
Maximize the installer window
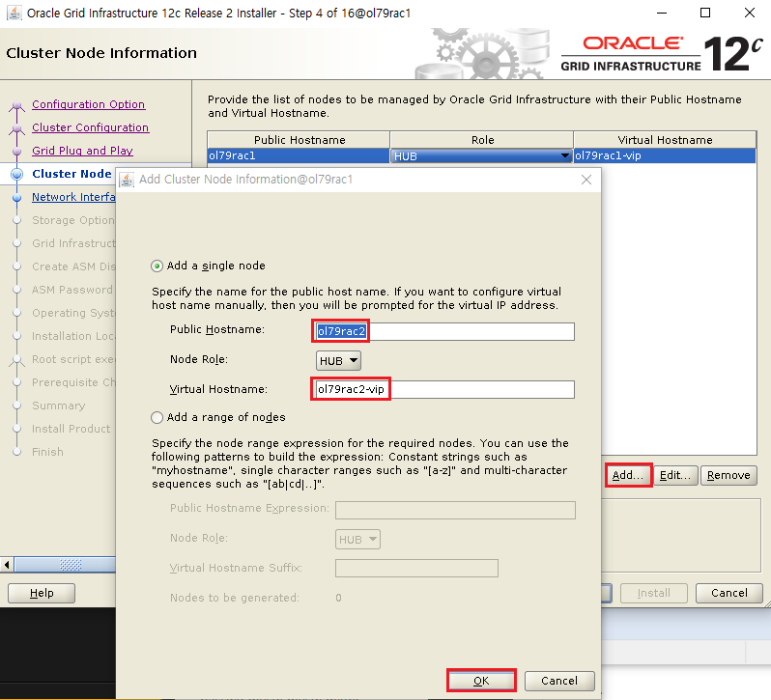click(705, 13)
